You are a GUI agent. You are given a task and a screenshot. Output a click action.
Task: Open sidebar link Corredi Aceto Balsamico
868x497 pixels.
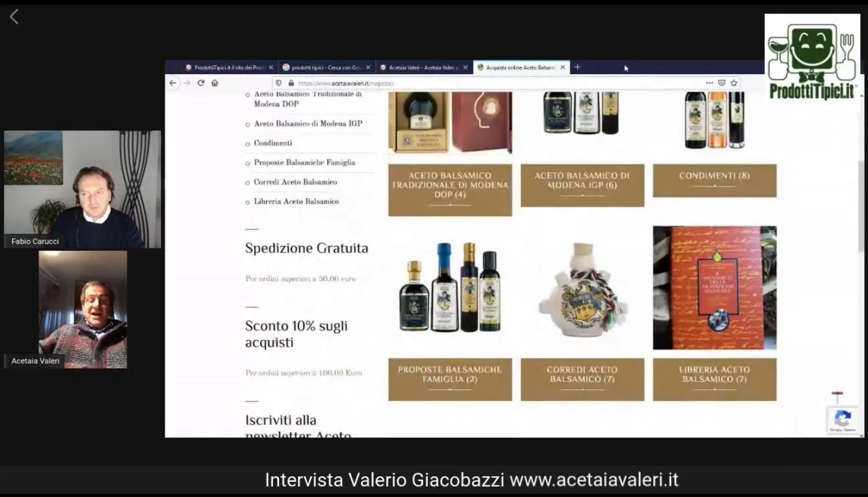click(x=295, y=182)
